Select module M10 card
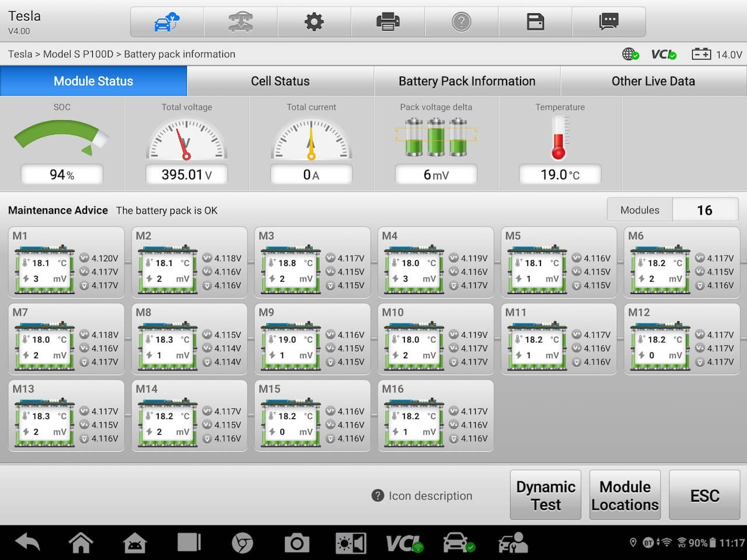This screenshot has height=560, width=747. pos(435,338)
